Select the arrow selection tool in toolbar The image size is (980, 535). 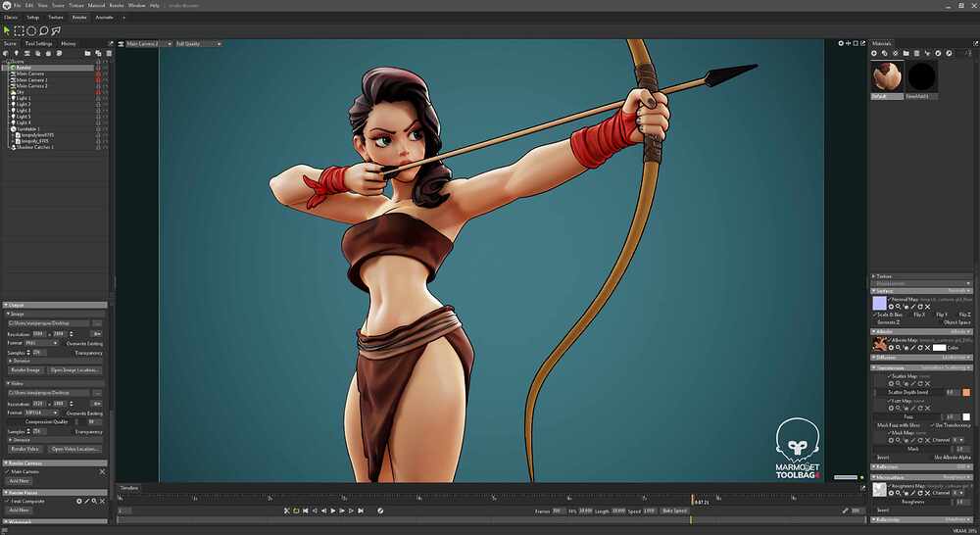click(7, 30)
